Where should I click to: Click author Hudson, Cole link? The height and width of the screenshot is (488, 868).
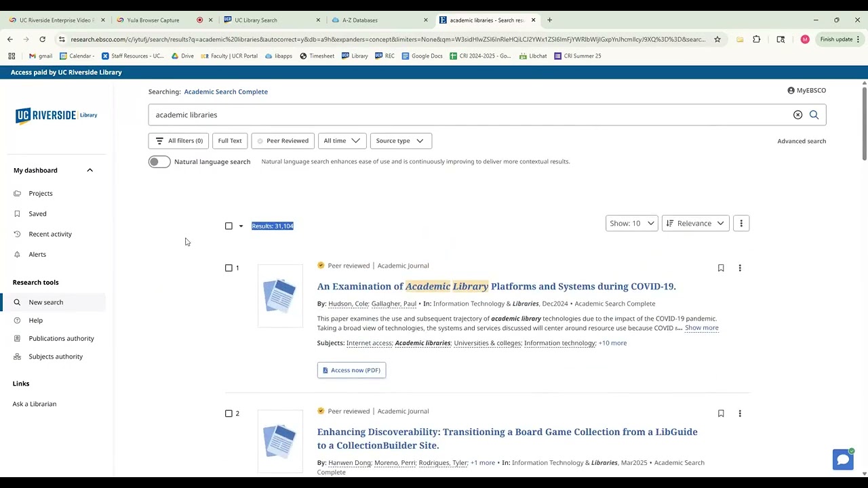[x=349, y=304]
